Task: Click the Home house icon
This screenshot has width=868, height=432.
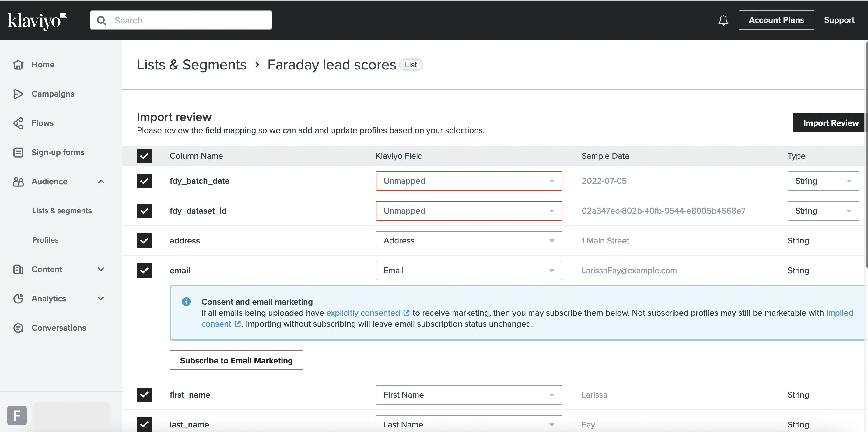Action: [x=18, y=64]
